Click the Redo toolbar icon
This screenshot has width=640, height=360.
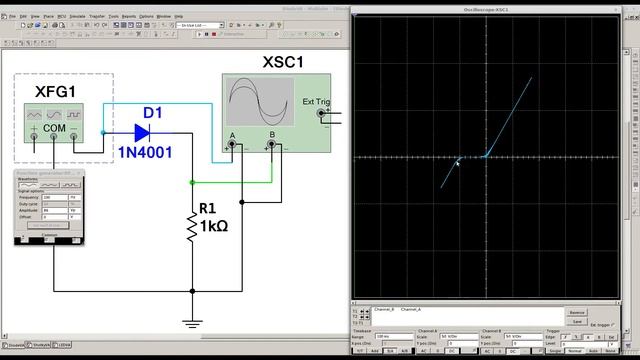104,25
